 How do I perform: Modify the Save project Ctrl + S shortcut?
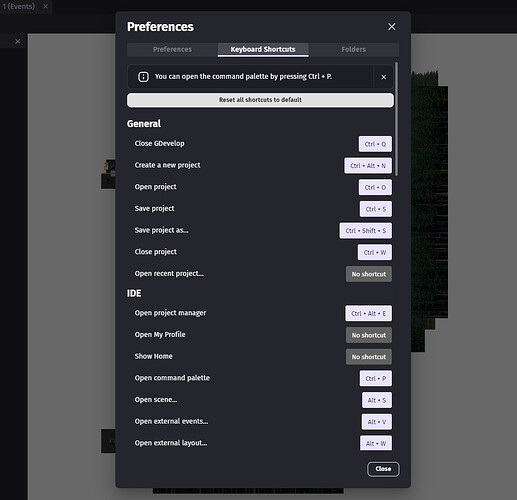coord(376,209)
